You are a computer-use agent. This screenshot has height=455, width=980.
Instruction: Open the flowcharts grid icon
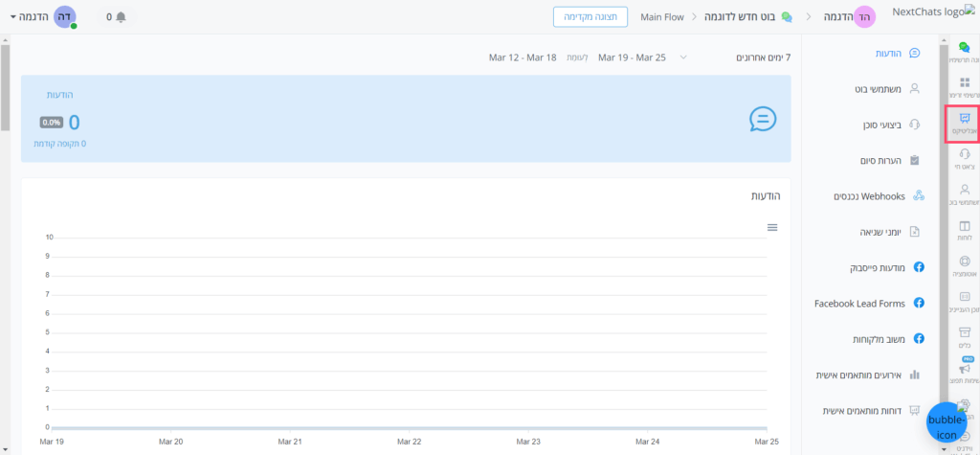point(964,82)
